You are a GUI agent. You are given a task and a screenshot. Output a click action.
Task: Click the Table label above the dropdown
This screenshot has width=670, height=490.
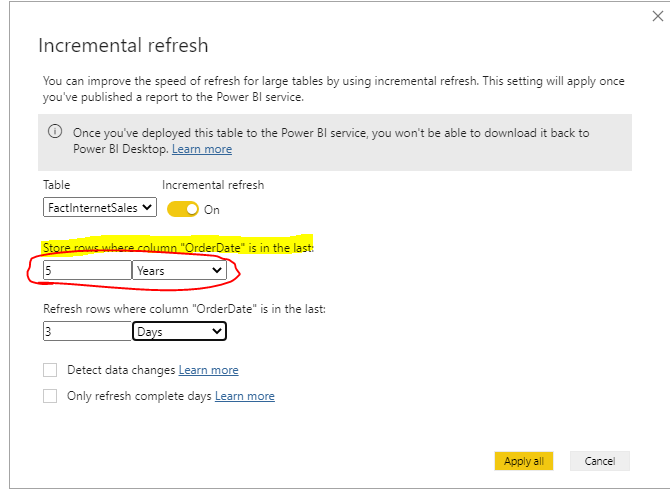[x=57, y=186]
